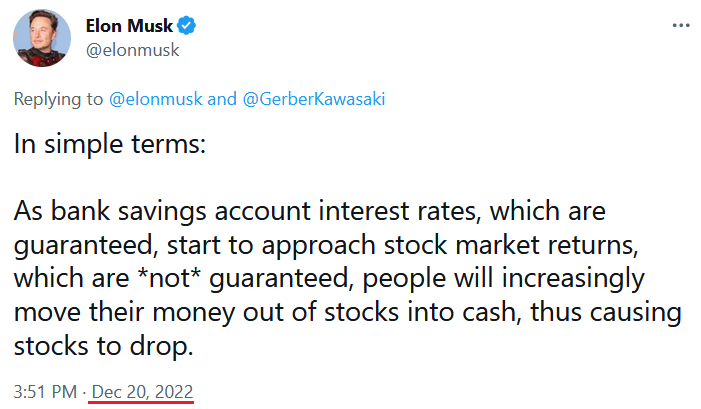Click the "Replying to" label text
This screenshot has height=409, width=701.
[58, 99]
